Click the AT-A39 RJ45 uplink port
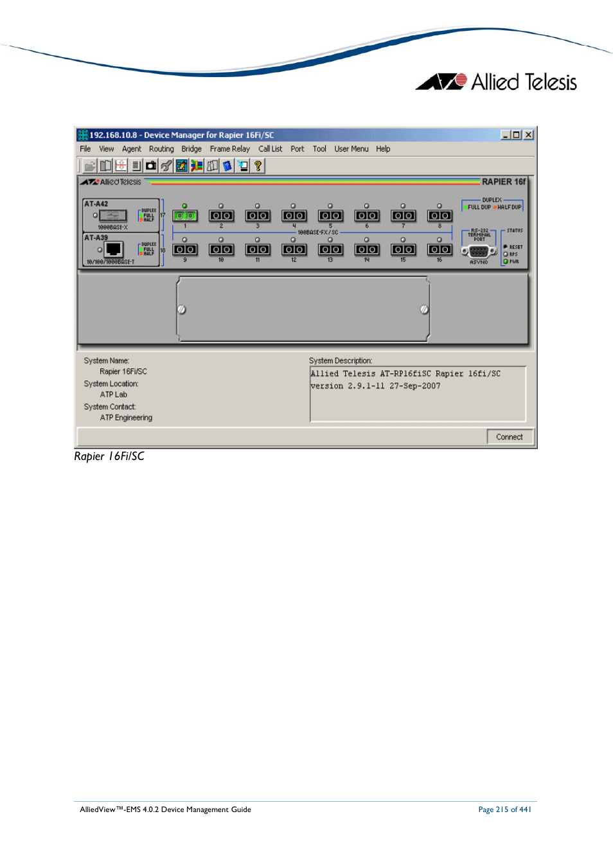Image resolution: width=613 pixels, height=868 pixels. [114, 249]
